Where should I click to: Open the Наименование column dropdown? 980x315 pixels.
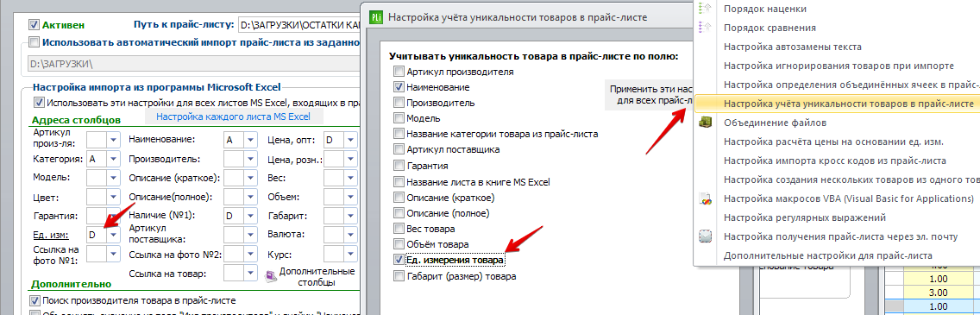[x=250, y=139]
